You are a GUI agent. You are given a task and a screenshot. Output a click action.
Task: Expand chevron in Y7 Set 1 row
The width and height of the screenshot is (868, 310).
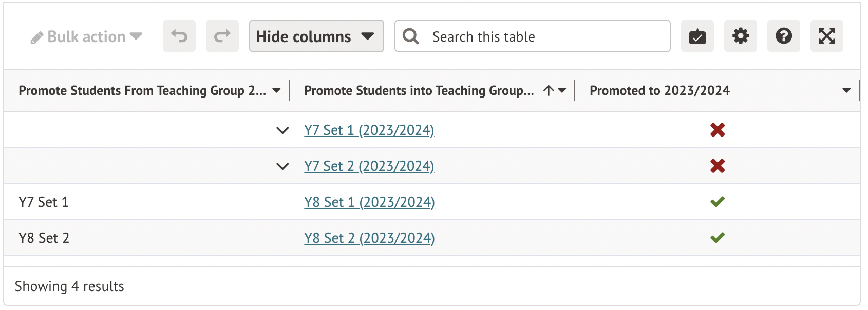(282, 130)
